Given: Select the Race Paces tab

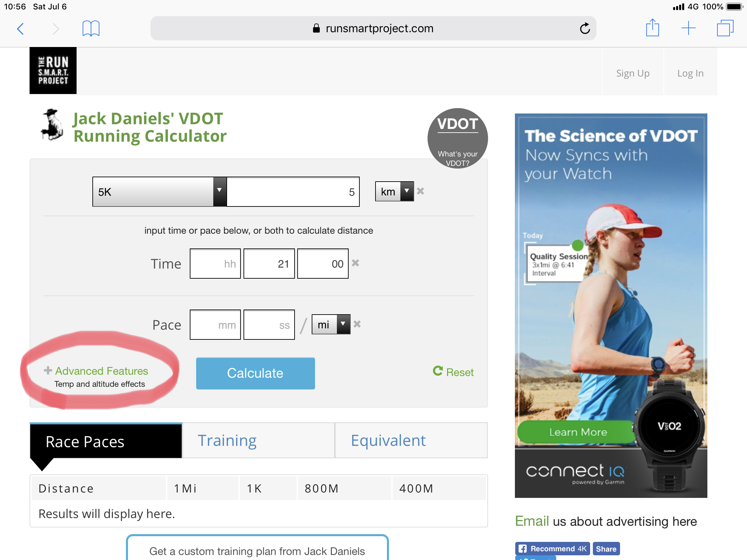Looking at the screenshot, I should pos(106,441).
